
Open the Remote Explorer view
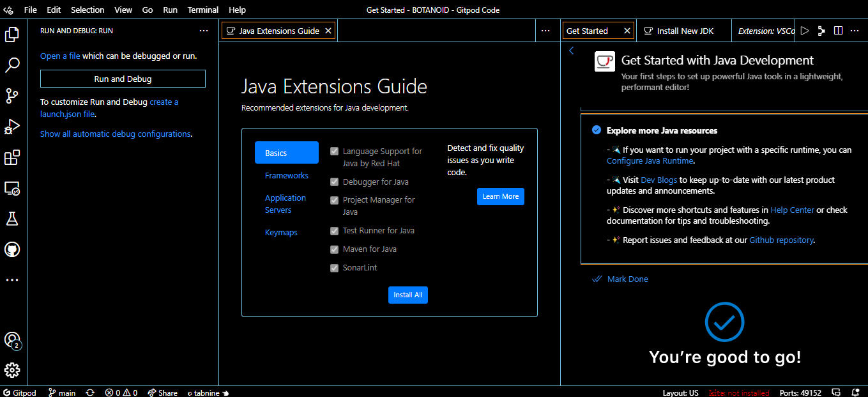tap(12, 188)
